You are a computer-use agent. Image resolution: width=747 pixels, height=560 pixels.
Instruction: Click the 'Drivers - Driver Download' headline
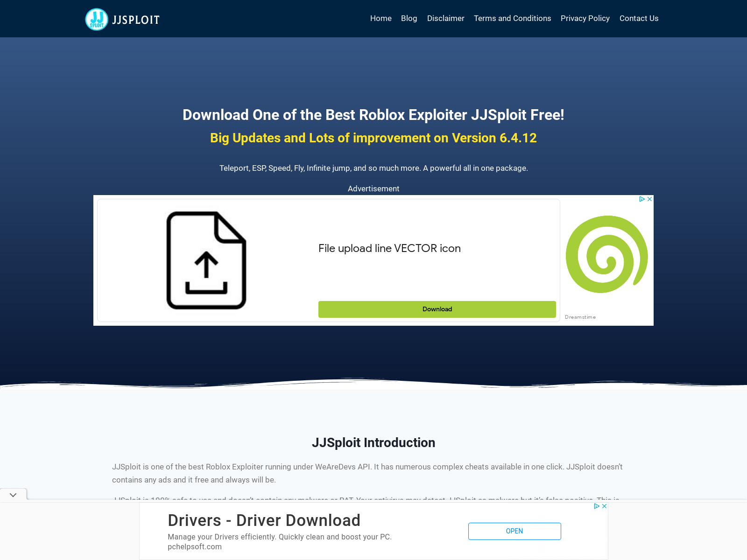coord(264,520)
